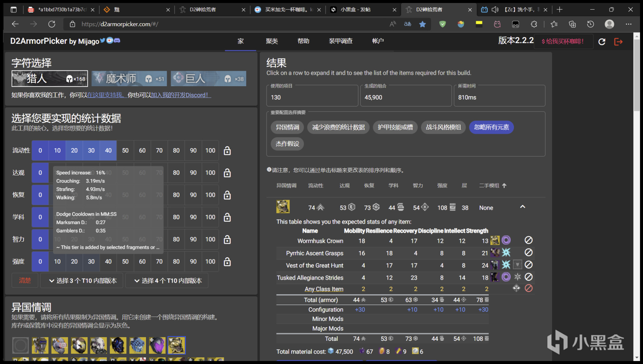Select the purple-visor helmet exotic thumbnail
Image resolution: width=643 pixels, height=364 pixels.
coord(157,346)
